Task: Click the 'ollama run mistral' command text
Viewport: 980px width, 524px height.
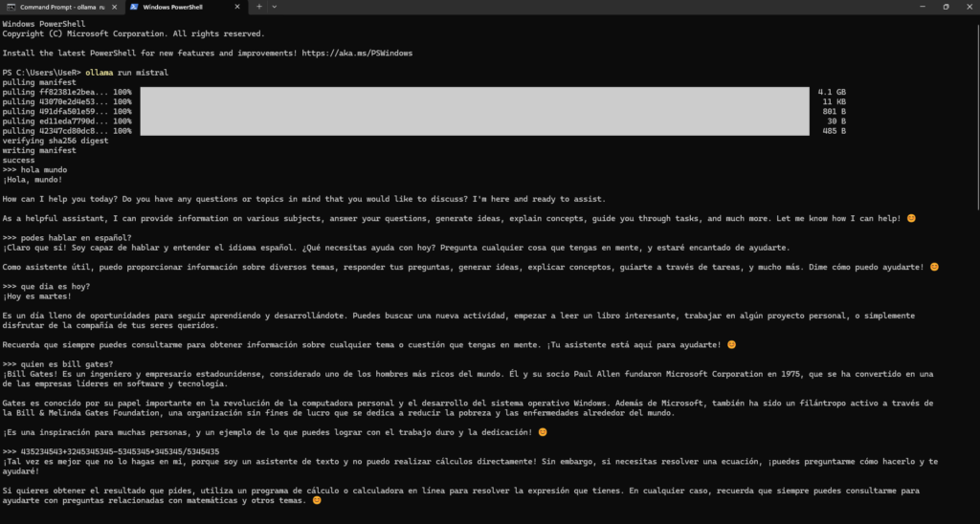Action: 127,73
